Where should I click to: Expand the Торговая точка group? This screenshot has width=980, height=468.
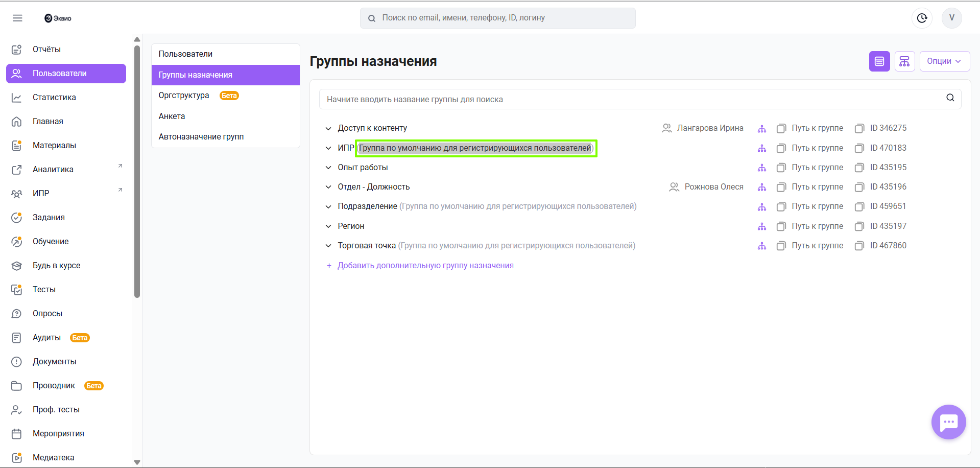[x=328, y=246]
